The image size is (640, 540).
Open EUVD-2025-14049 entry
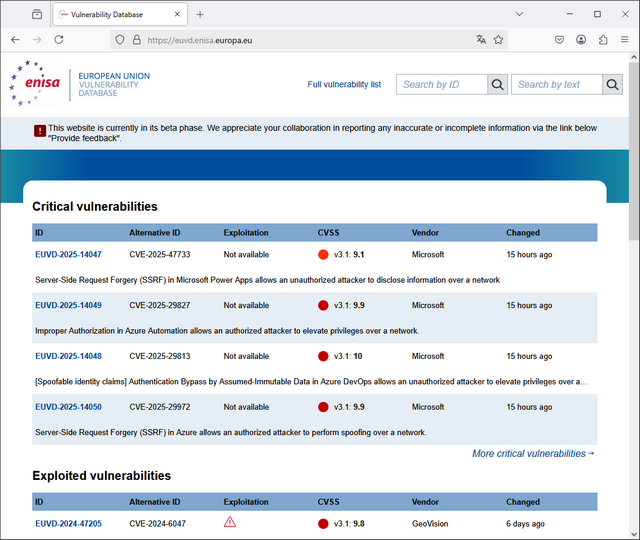coord(68,305)
